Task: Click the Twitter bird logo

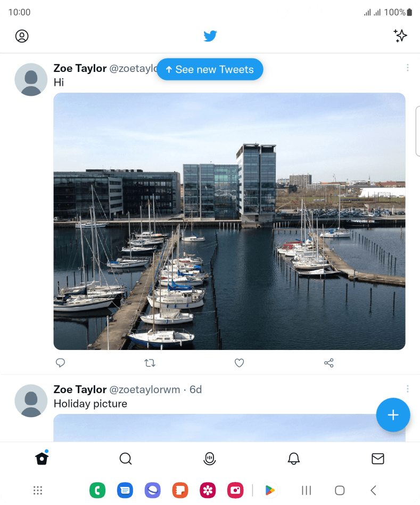Action: (x=210, y=36)
